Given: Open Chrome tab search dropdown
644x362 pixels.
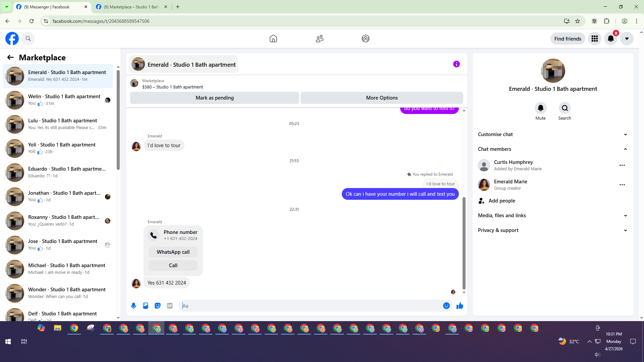Looking at the screenshot, I should click(x=7, y=7).
